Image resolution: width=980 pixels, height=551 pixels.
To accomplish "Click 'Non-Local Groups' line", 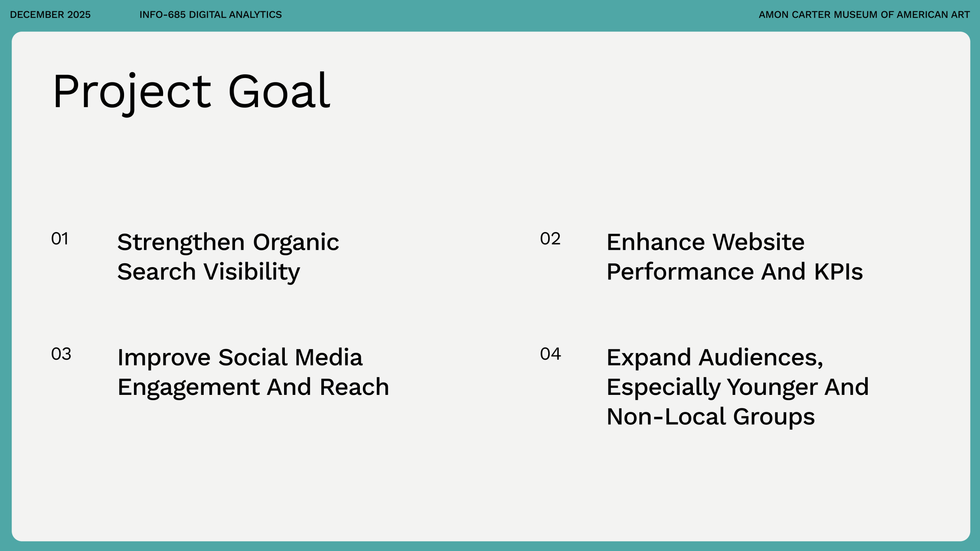I will tap(710, 416).
